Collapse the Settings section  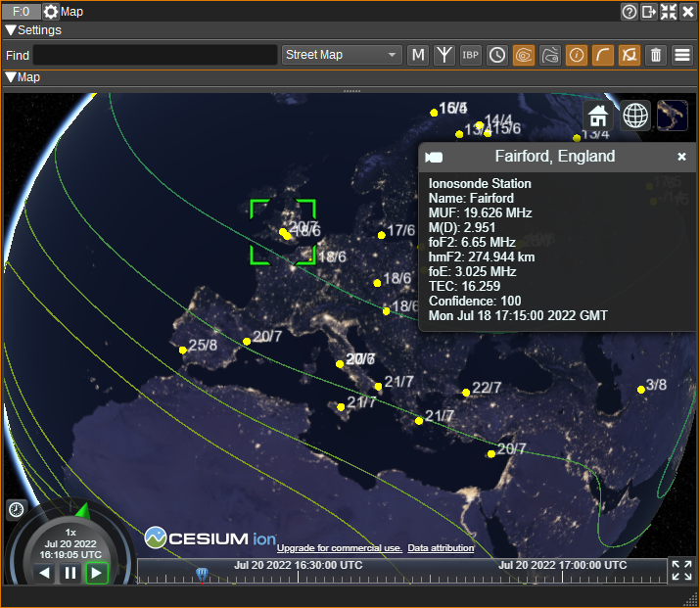(x=11, y=30)
